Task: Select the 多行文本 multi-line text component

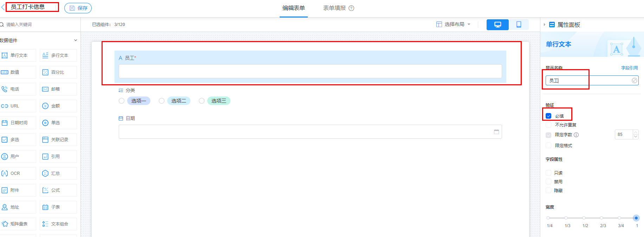Action: [x=58, y=55]
